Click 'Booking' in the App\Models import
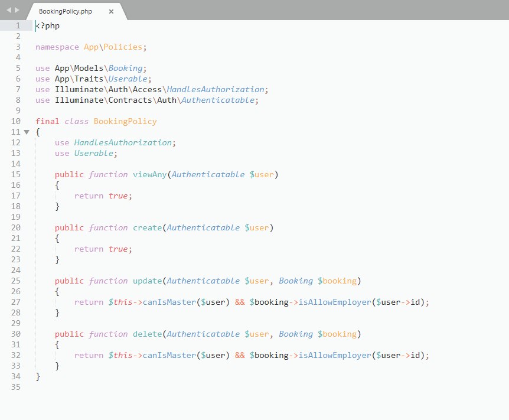509x420 pixels. (x=125, y=68)
